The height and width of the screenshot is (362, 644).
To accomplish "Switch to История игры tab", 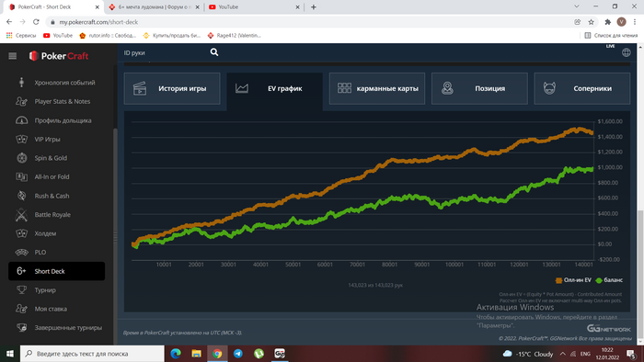I will click(172, 88).
